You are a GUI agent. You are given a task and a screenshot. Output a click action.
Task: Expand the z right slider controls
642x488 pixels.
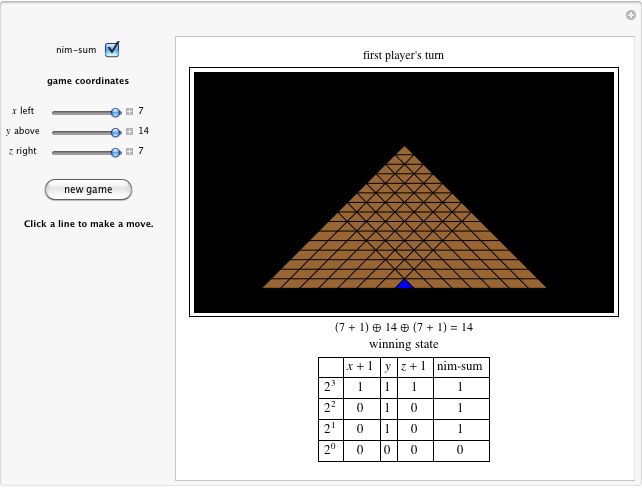tap(129, 152)
